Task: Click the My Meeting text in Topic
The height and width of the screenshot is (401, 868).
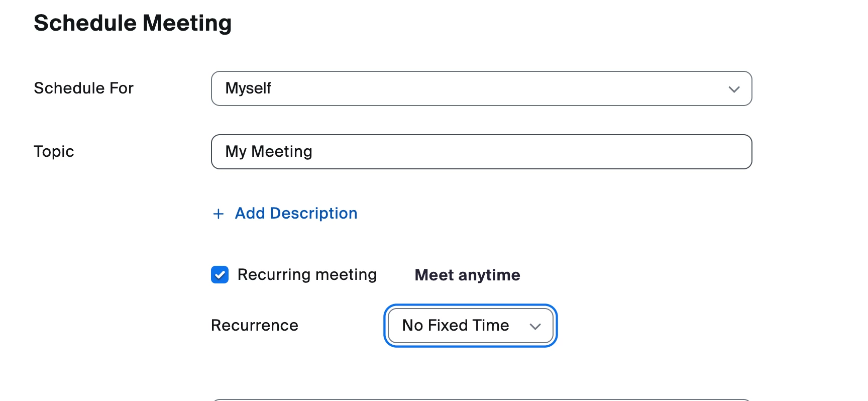Action: pos(269,152)
